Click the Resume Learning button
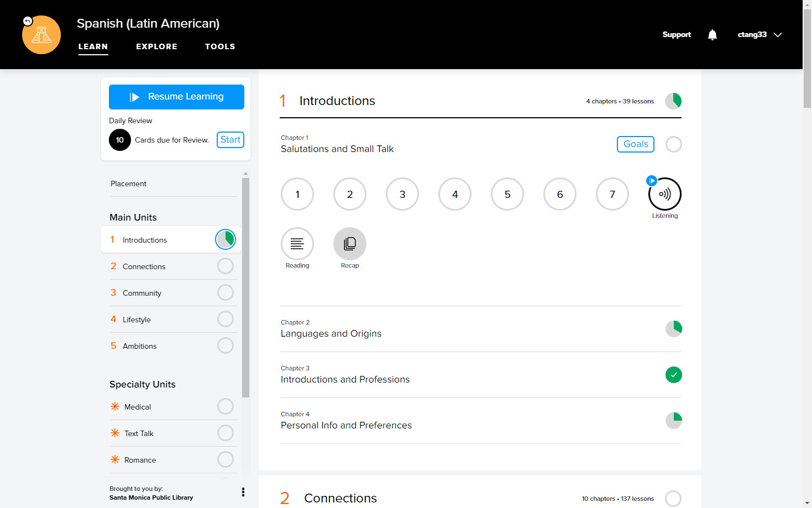The image size is (812, 508). point(176,97)
